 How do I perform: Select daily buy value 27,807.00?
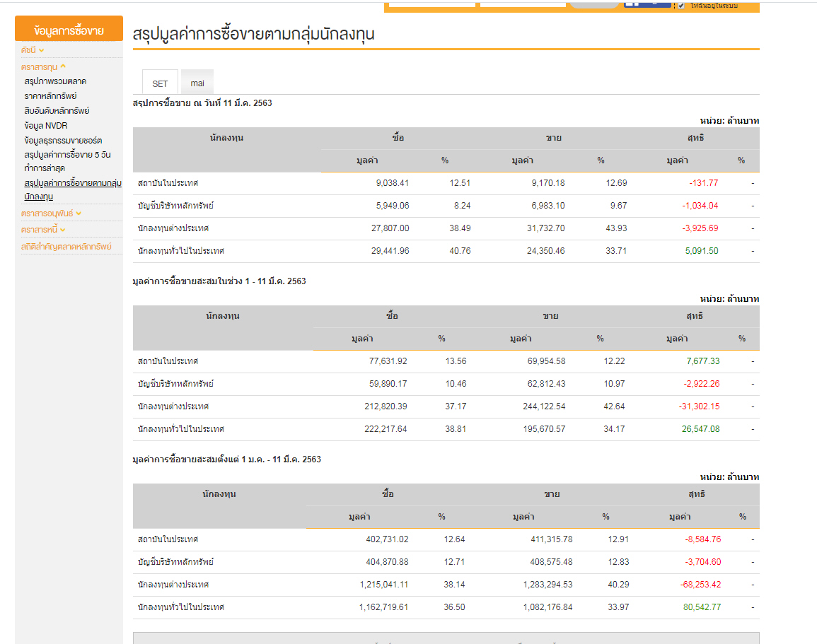390,228
